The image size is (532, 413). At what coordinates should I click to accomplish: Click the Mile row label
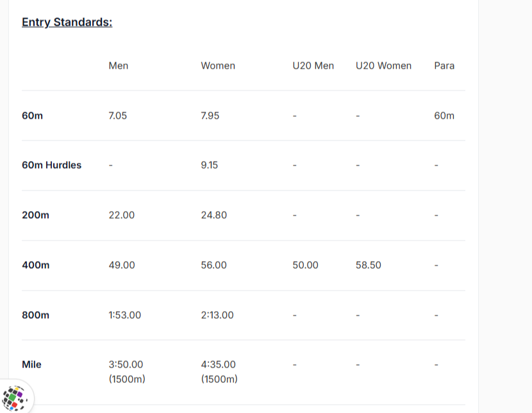pos(31,364)
